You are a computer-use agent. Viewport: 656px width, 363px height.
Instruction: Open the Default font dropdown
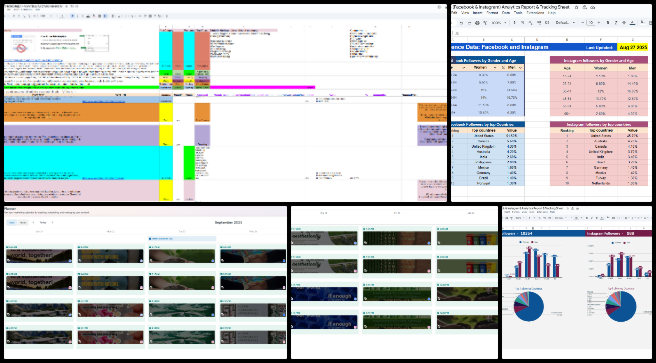coord(564,23)
